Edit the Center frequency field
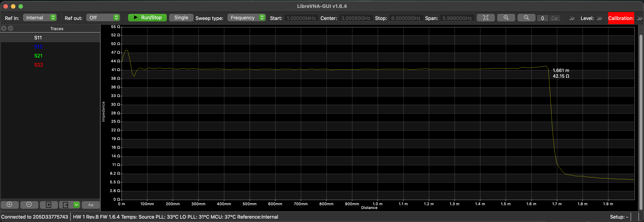This screenshot has height=222, width=644. click(356, 18)
